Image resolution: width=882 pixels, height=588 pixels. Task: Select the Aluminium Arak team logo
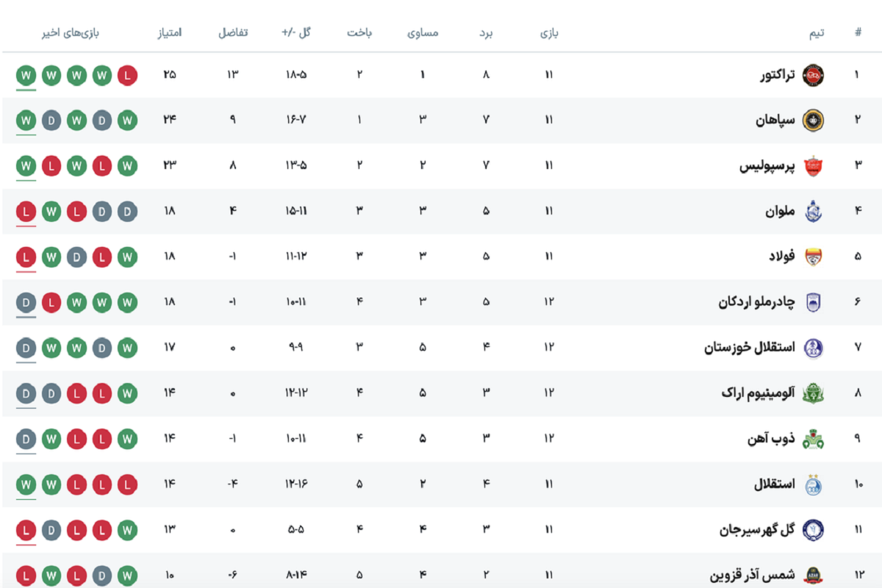pos(813,393)
